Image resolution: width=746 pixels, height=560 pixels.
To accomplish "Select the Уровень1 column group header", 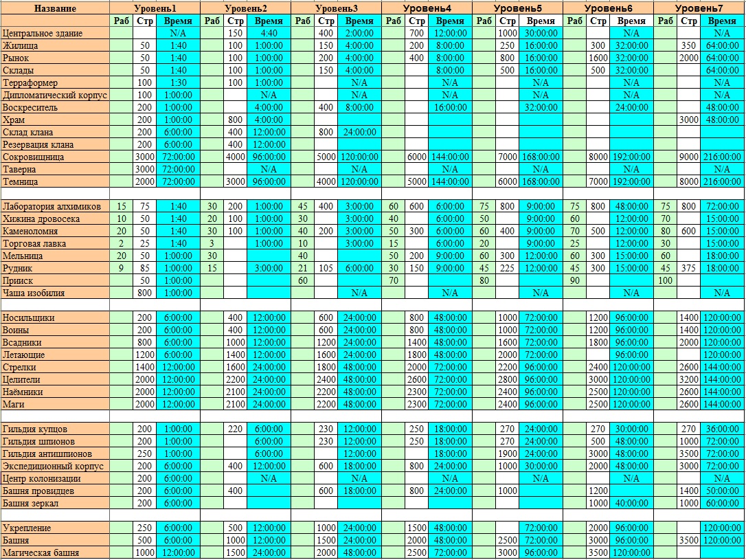I will click(155, 8).
